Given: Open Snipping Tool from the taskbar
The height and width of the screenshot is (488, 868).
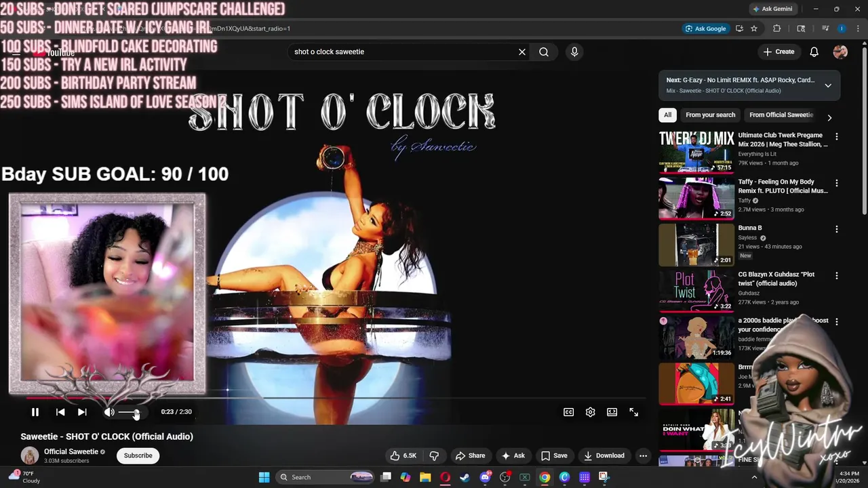Looking at the screenshot, I should [x=604, y=477].
